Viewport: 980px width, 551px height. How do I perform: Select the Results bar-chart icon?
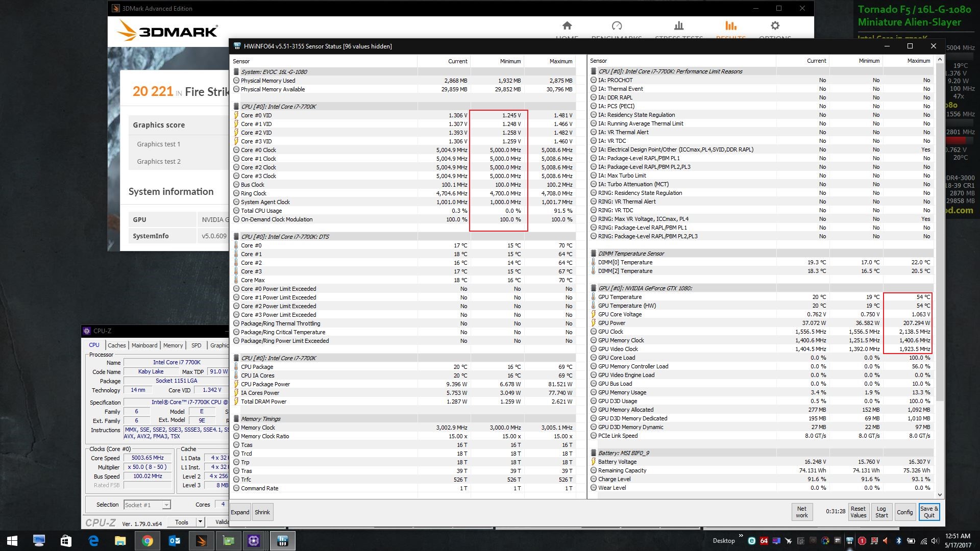[730, 26]
